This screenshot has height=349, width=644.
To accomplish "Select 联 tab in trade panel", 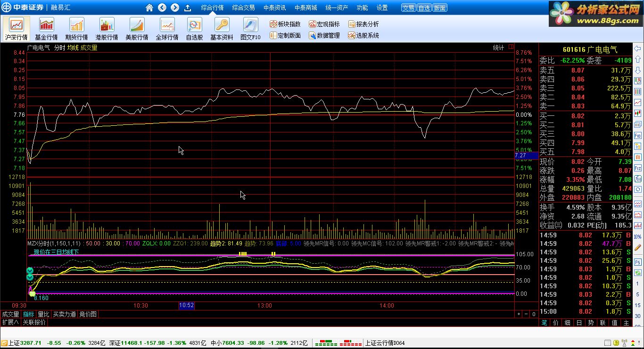I will (603, 323).
